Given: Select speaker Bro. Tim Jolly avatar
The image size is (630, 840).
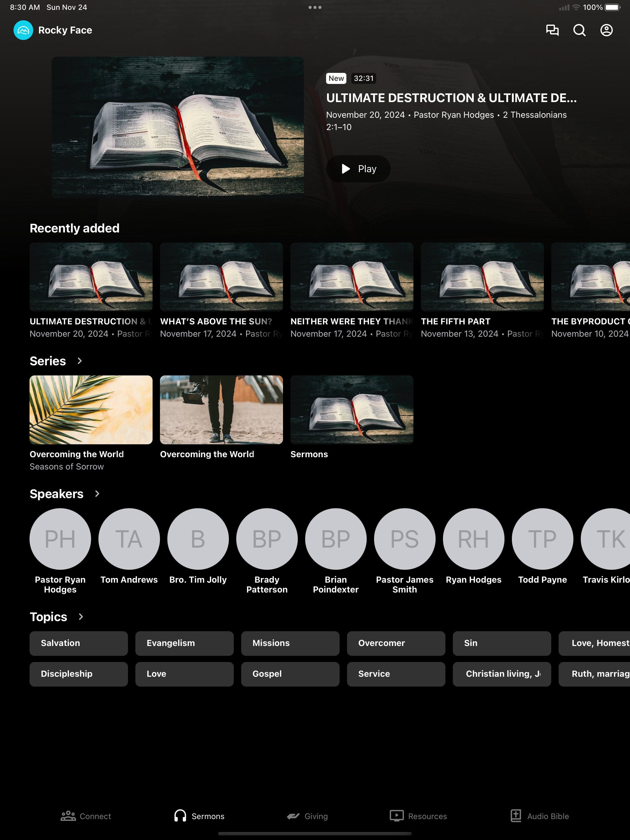Looking at the screenshot, I should pyautogui.click(x=198, y=539).
